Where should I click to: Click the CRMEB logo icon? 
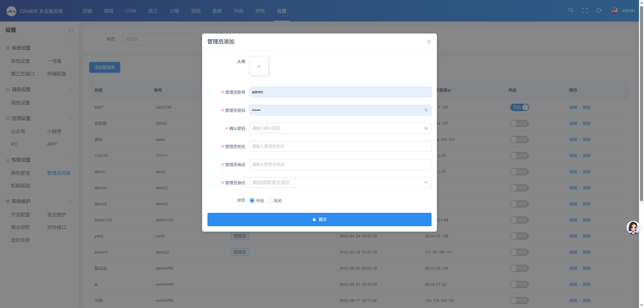pyautogui.click(x=11, y=11)
